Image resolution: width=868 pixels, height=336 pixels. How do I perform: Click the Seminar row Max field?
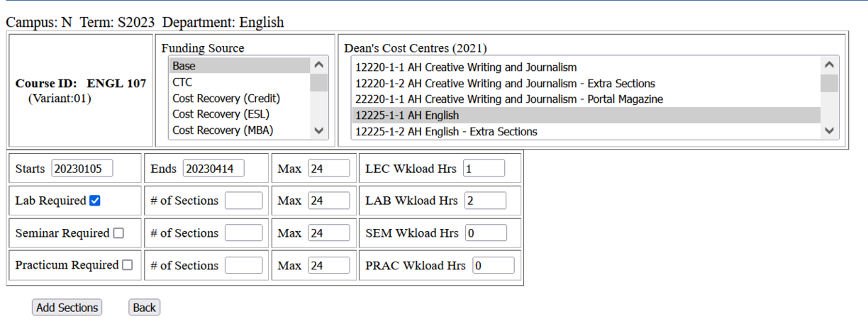[x=329, y=233]
